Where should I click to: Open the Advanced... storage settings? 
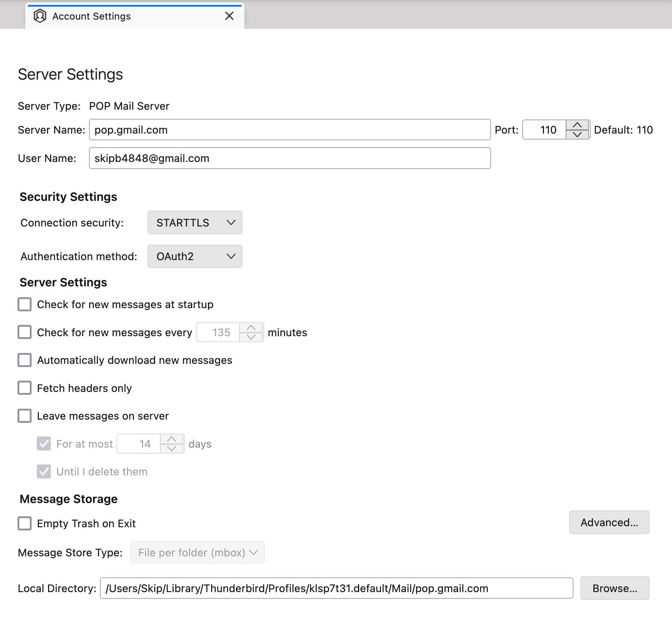pyautogui.click(x=609, y=522)
